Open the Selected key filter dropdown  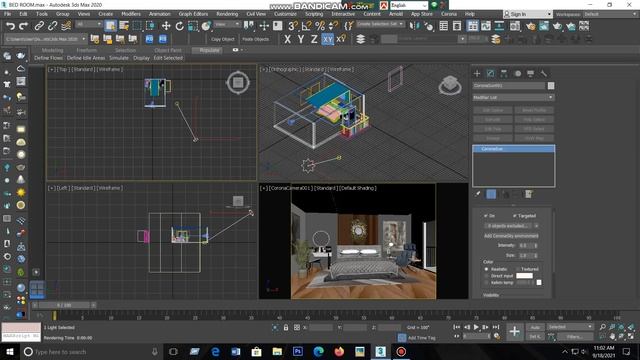click(x=569, y=327)
